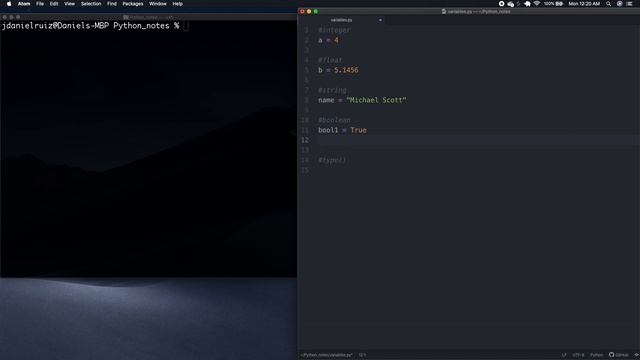The width and height of the screenshot is (640, 360).
Task: Click the #float comment line
Action: pos(330,60)
